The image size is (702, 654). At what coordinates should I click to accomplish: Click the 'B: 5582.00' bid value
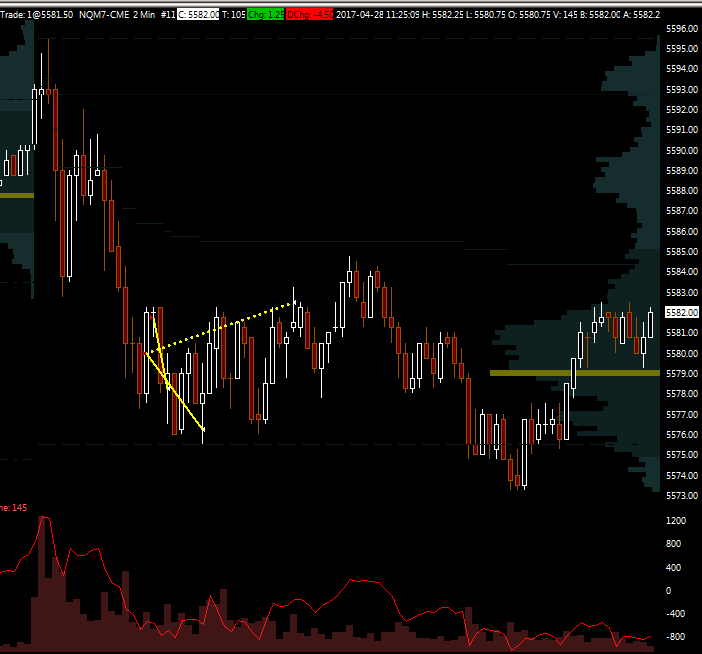(600, 15)
